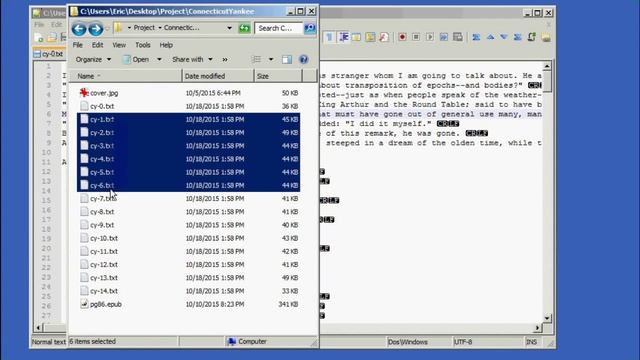Click Notepad++ horizontal scrollbar right arrow
640x360 pixels.
[x=537, y=327]
